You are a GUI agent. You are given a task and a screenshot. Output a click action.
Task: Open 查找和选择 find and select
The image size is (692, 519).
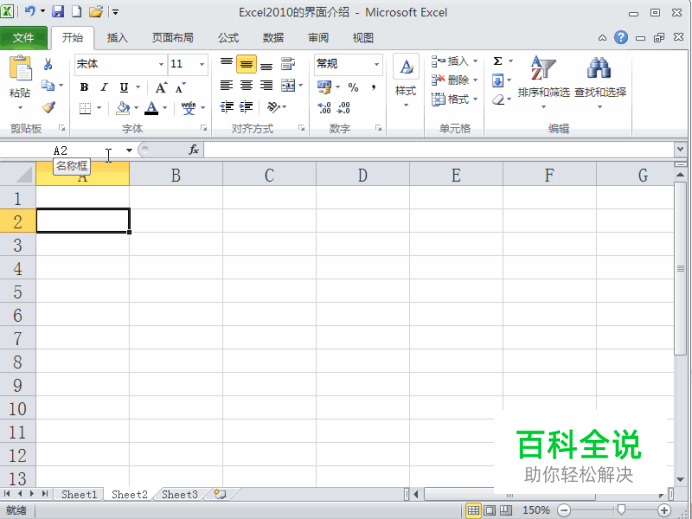click(x=600, y=82)
